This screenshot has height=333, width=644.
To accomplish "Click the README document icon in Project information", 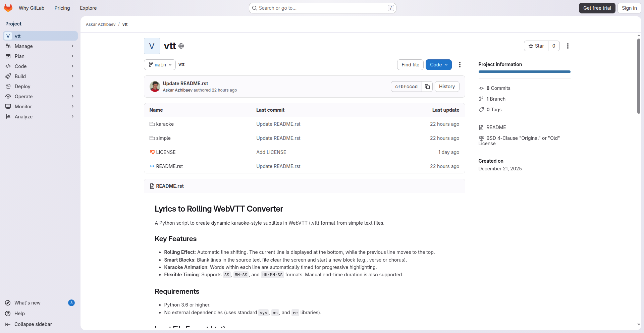I will pos(481,127).
